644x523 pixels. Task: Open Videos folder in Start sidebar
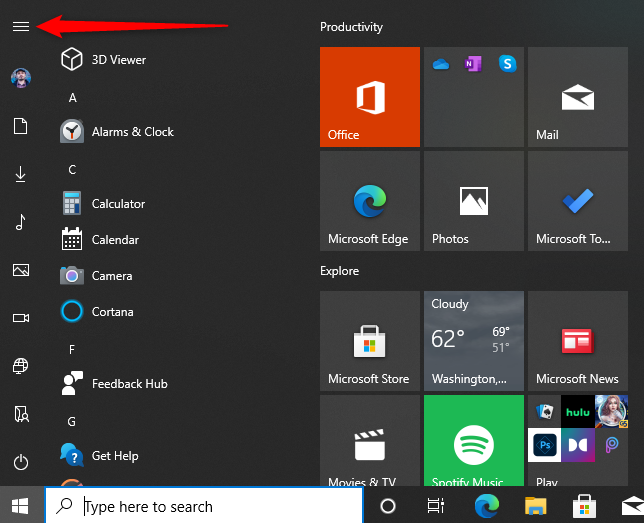point(21,318)
